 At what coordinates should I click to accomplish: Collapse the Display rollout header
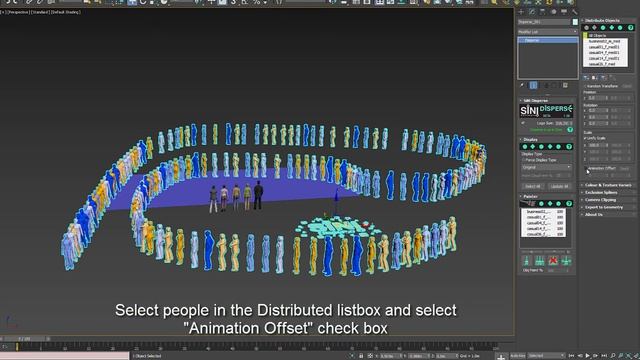pyautogui.click(x=547, y=140)
